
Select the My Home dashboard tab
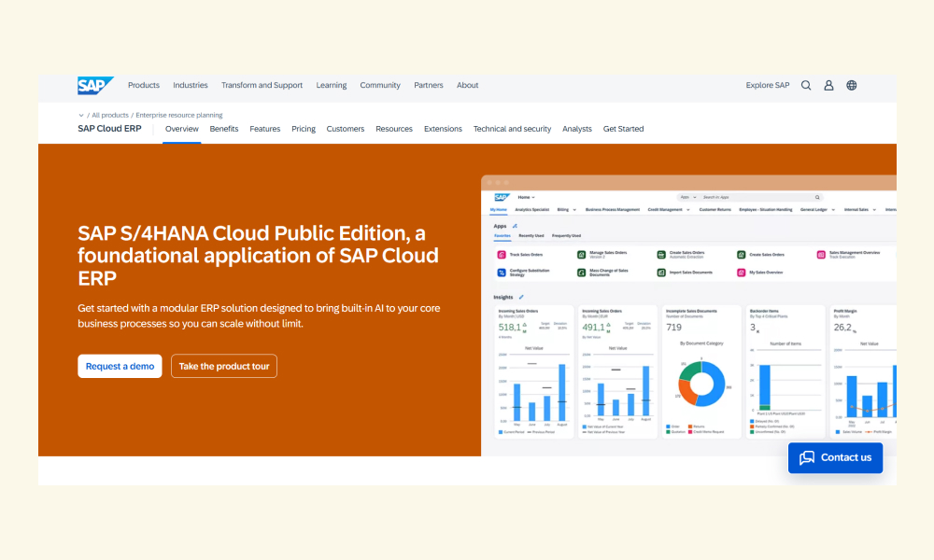point(499,210)
